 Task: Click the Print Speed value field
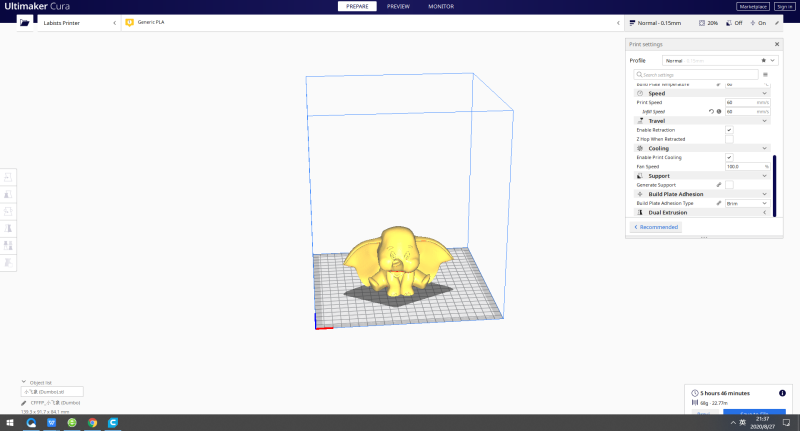click(747, 103)
